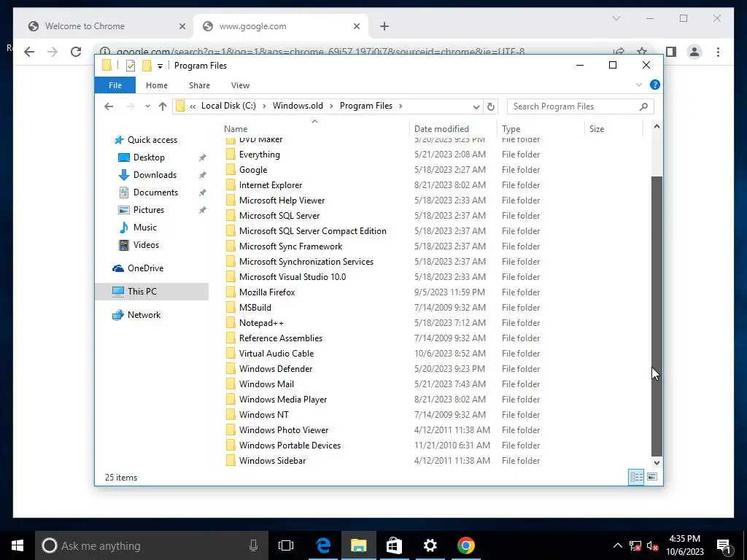Viewport: 747px width, 560px height.
Task: Expand the ribbon with the chevron
Action: [x=639, y=85]
